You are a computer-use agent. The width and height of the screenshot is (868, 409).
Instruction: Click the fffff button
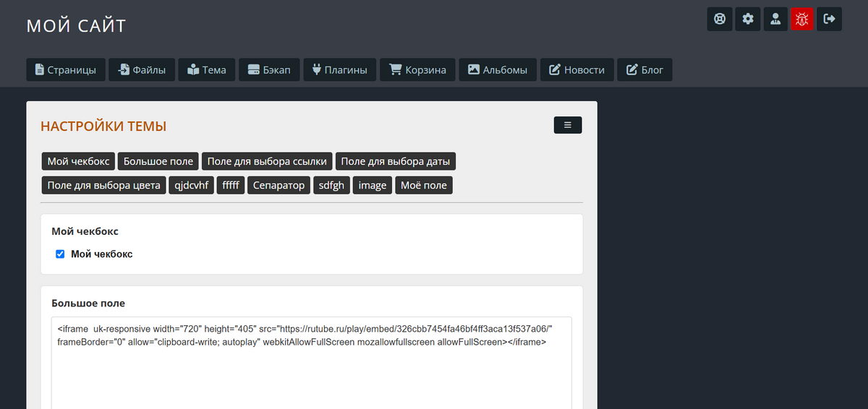pos(231,185)
